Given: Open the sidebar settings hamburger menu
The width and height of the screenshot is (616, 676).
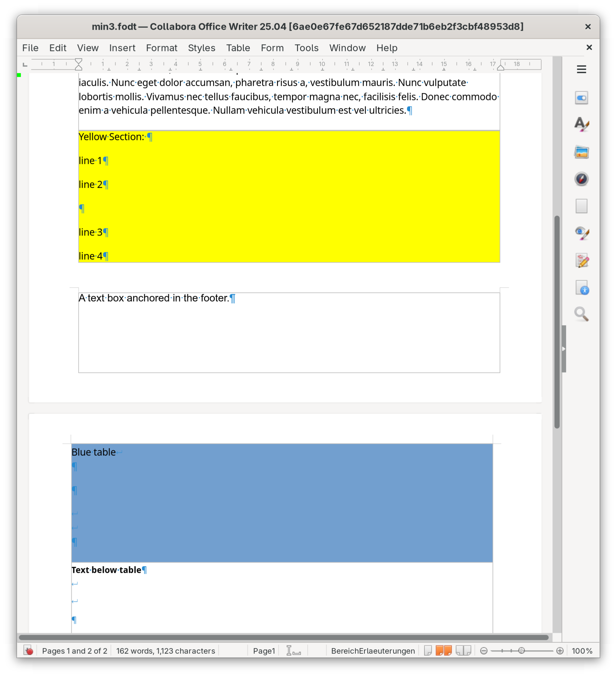Looking at the screenshot, I should (581, 69).
